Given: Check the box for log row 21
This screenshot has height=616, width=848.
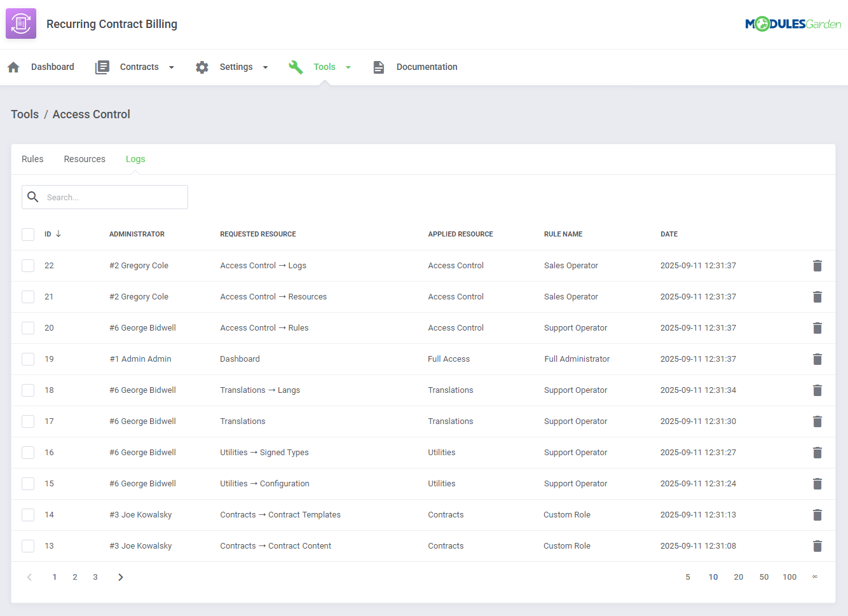Looking at the screenshot, I should point(28,297).
